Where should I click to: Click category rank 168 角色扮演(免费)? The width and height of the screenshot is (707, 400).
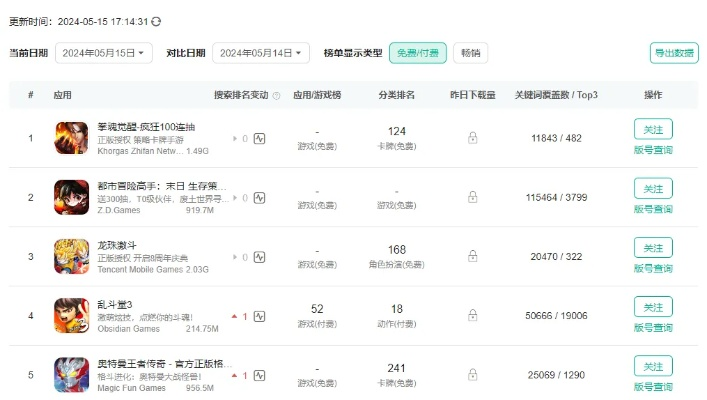[397, 257]
